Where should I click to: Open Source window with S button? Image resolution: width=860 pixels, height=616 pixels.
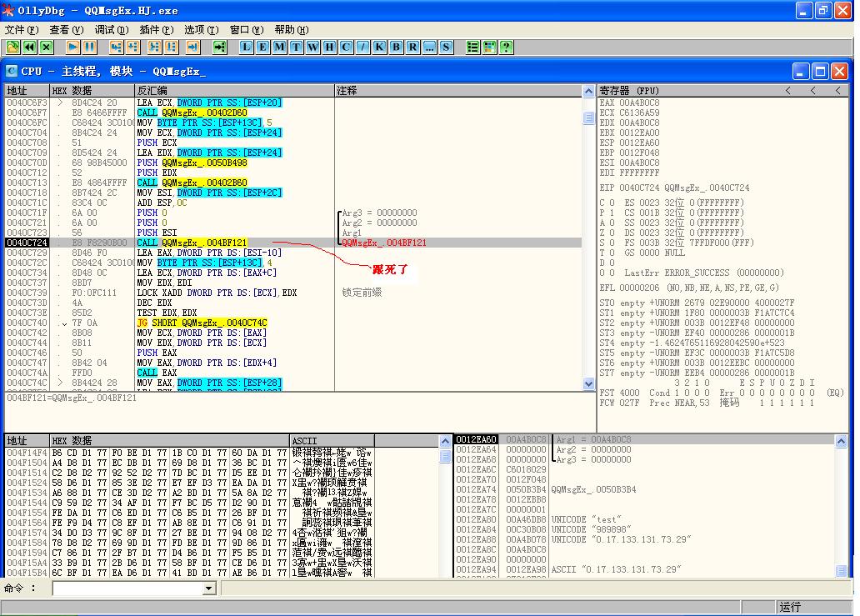(x=446, y=48)
